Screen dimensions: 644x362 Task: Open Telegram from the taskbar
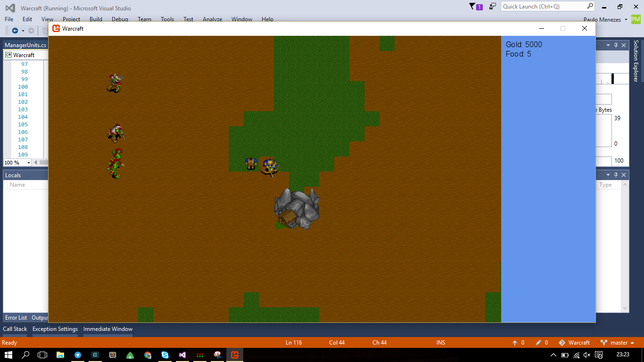coord(77,355)
